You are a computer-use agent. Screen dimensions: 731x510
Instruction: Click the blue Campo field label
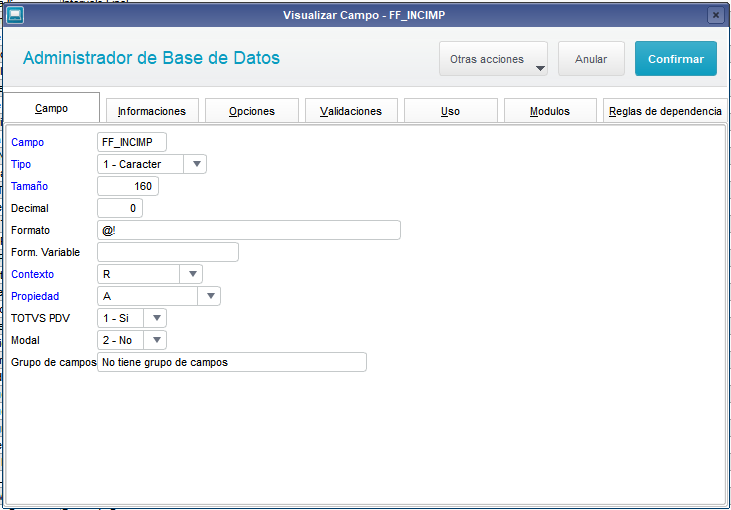[x=28, y=142]
